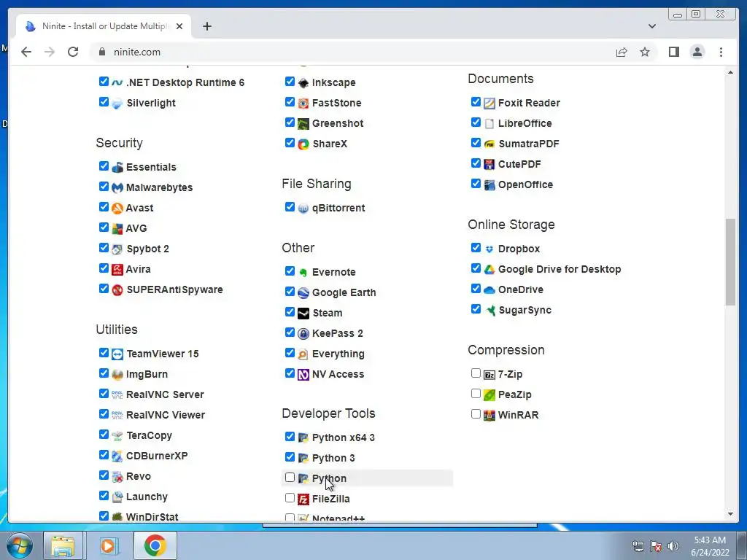Viewport: 747px width, 560px height.
Task: Click the PeaZip green icon
Action: [x=489, y=394]
